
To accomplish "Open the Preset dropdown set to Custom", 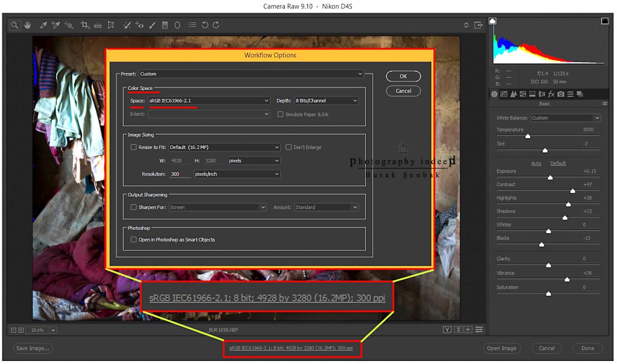I will click(x=251, y=74).
